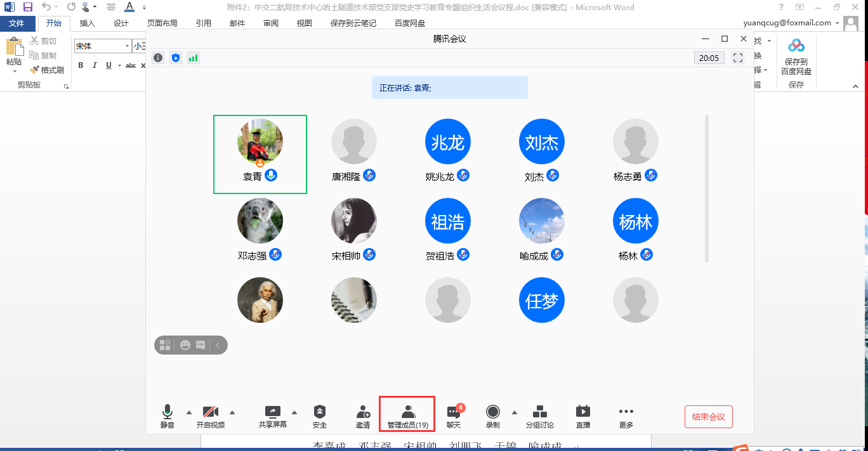Toggle 杨志勇's muted microphone icon

pyautogui.click(x=650, y=176)
